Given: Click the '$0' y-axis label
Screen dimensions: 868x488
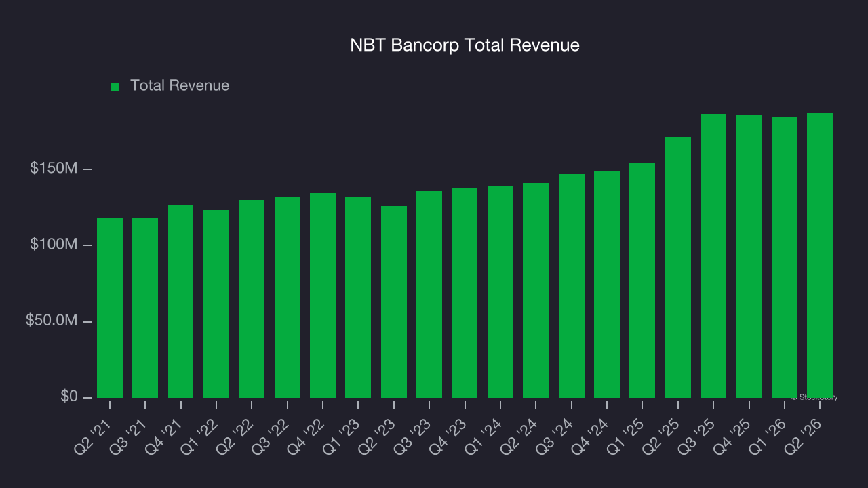Looking at the screenshot, I should 68,396.
